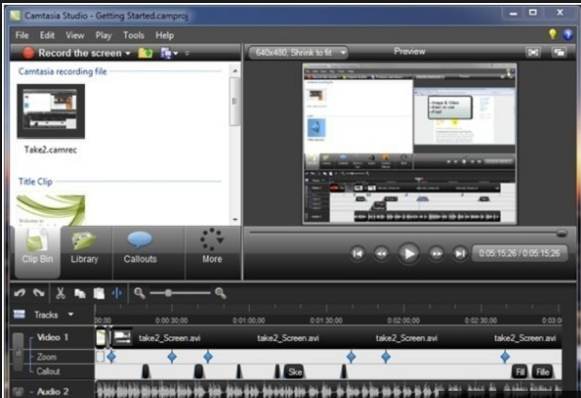Click the Zoom out magnifier icon
Image resolution: width=581 pixels, height=398 pixels.
click(139, 293)
